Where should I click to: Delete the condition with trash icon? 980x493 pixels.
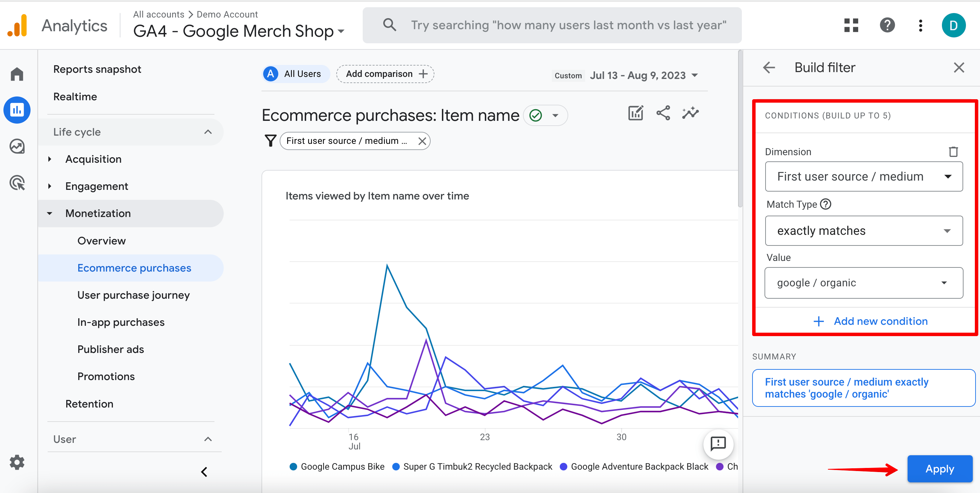[953, 151]
